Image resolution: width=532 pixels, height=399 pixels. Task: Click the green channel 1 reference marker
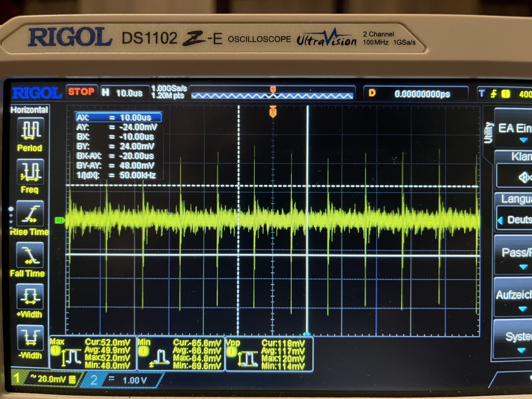pyautogui.click(x=59, y=220)
